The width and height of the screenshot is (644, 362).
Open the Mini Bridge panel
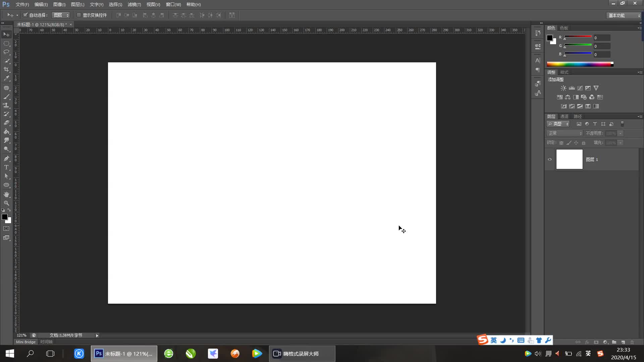click(x=25, y=342)
